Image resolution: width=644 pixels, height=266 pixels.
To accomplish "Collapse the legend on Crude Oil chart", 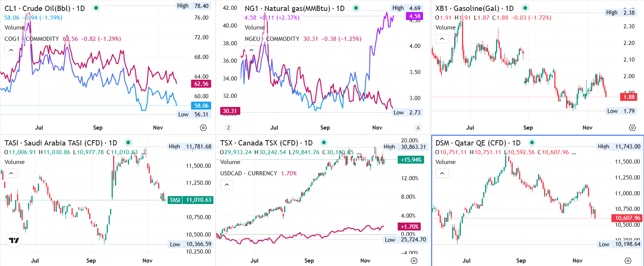I will pos(11,50).
